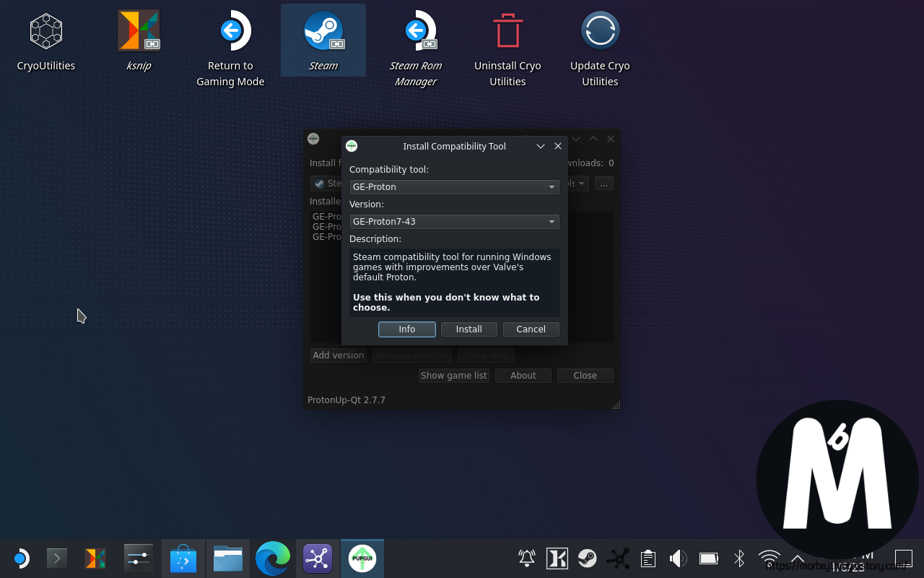Expand the Compatibility tool dropdown

click(454, 187)
